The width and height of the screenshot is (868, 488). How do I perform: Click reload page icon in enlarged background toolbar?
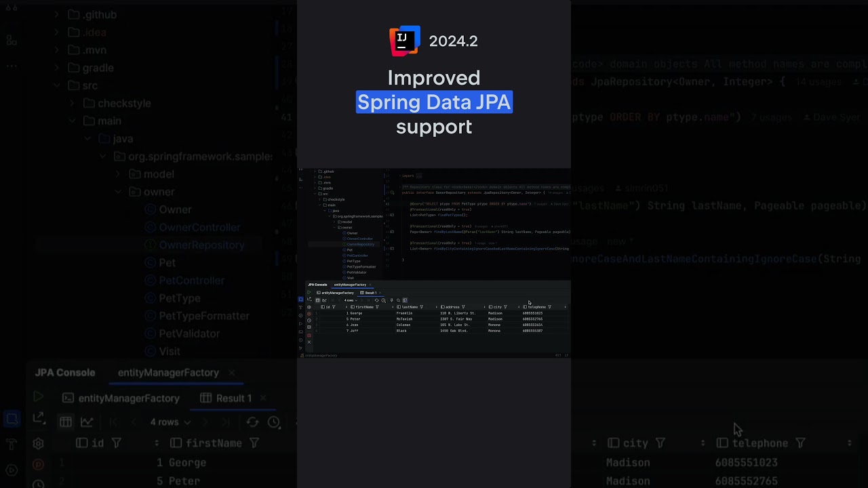(x=252, y=422)
